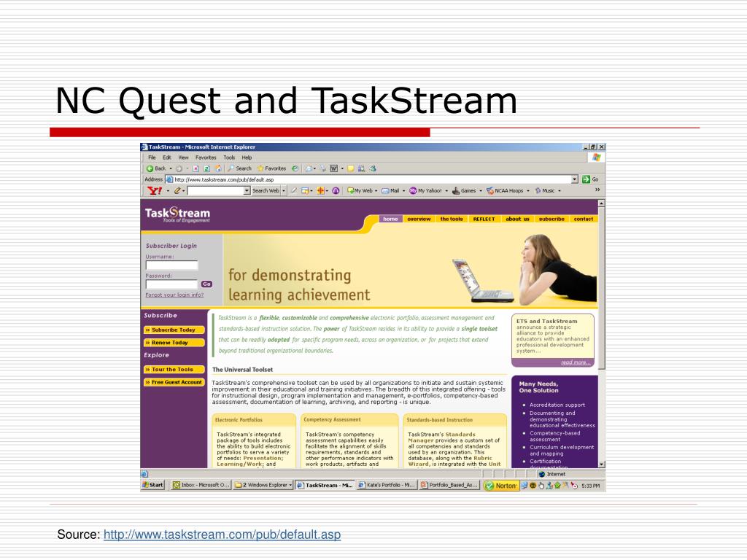Click the Yahoo toolbar pencil icon
Viewport: 747px width, 560px height.
coord(177,190)
